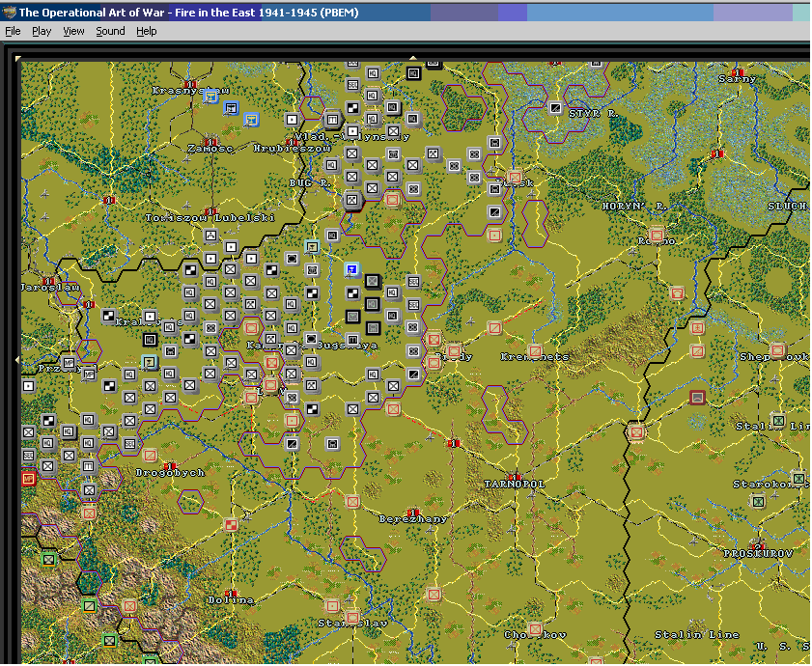Click the Hrubieszow town label

coord(292,149)
